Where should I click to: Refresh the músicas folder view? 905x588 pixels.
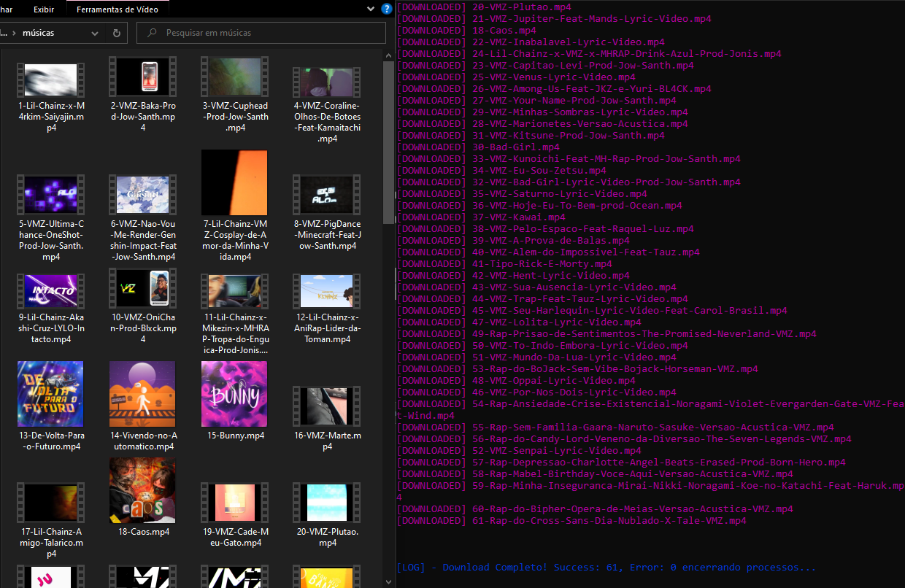click(117, 33)
